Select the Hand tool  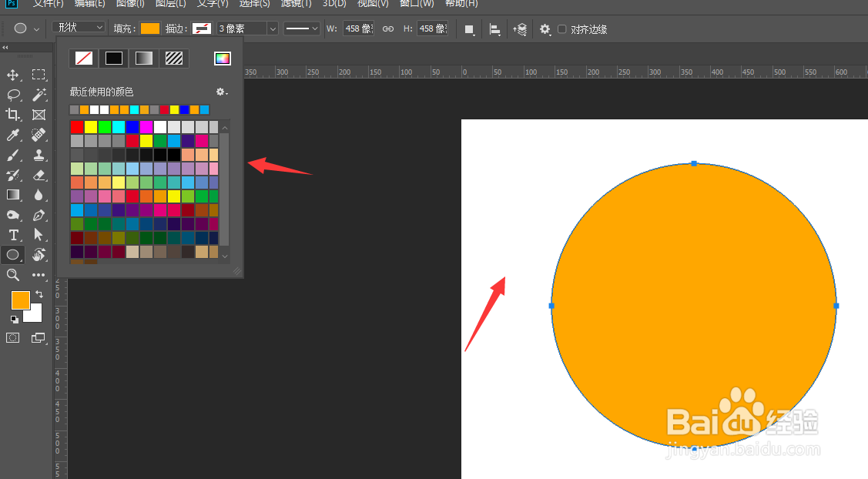point(39,255)
